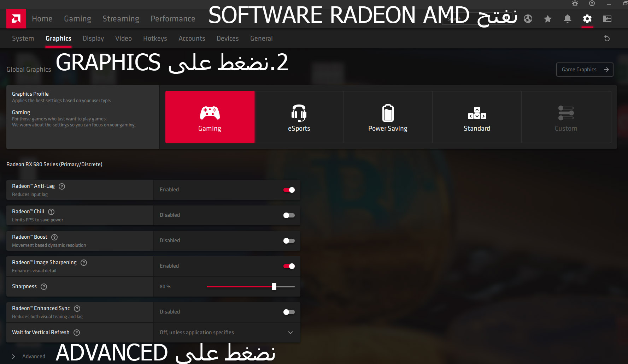Click the reset settings arrow icon

[607, 38]
